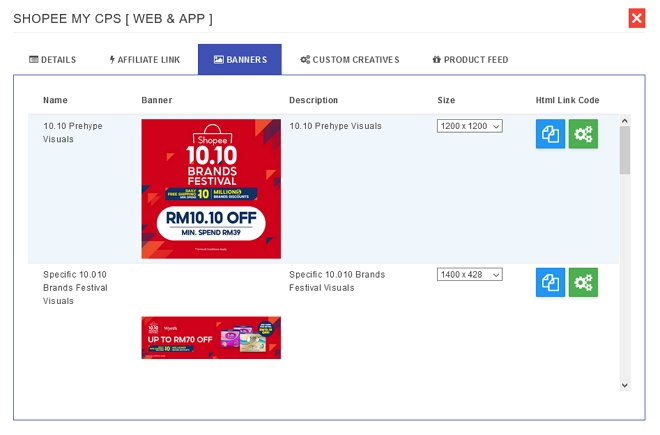The image size is (660, 435).
Task: Click the 'SHOPEE MY CPS [ WEB & APP ]' title
Action: pos(113,19)
